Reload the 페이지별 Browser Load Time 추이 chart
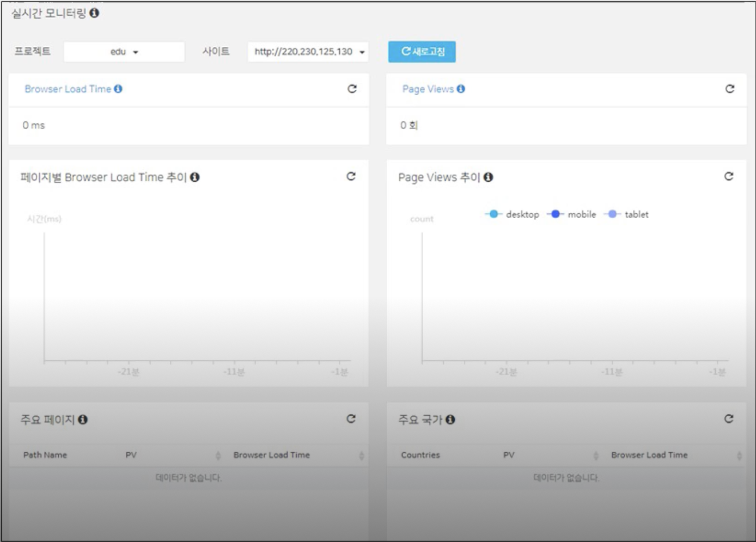Screen dimensions: 756x542 pyautogui.click(x=351, y=176)
